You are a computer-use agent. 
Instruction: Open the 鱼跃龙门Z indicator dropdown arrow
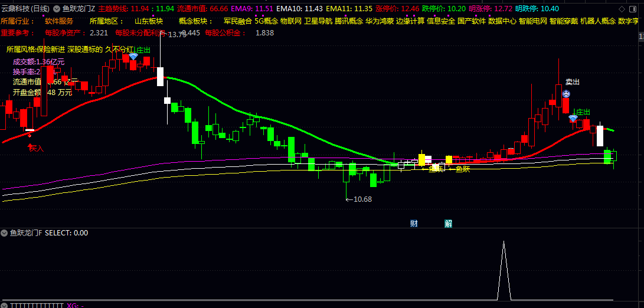[x=57, y=9]
